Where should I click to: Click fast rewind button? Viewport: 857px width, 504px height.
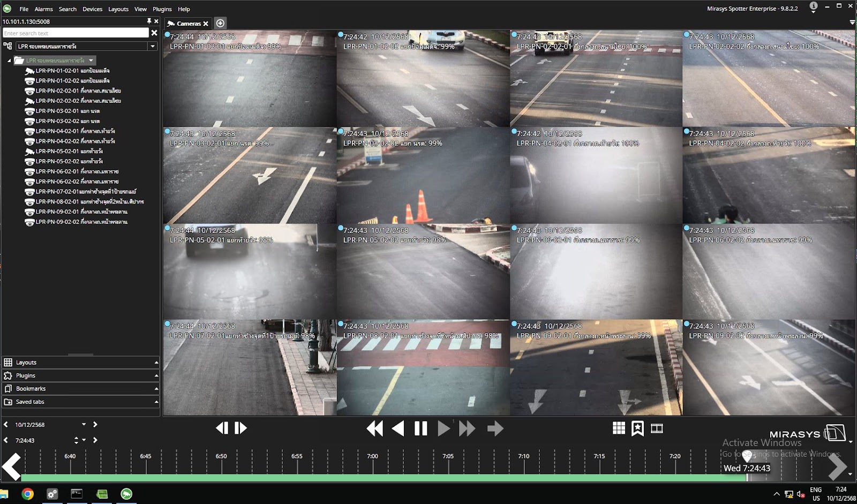[x=375, y=428]
